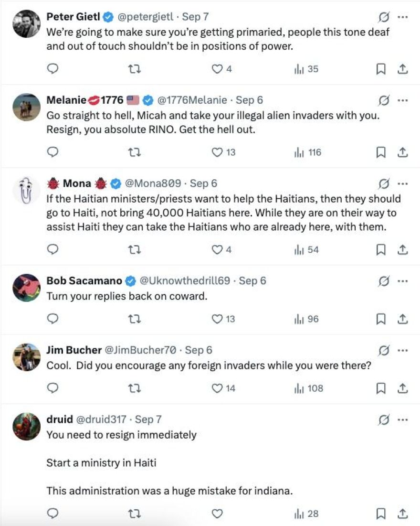Reply to Peter Gietl's tweet
Screen dimensions: 420x526
52,69
